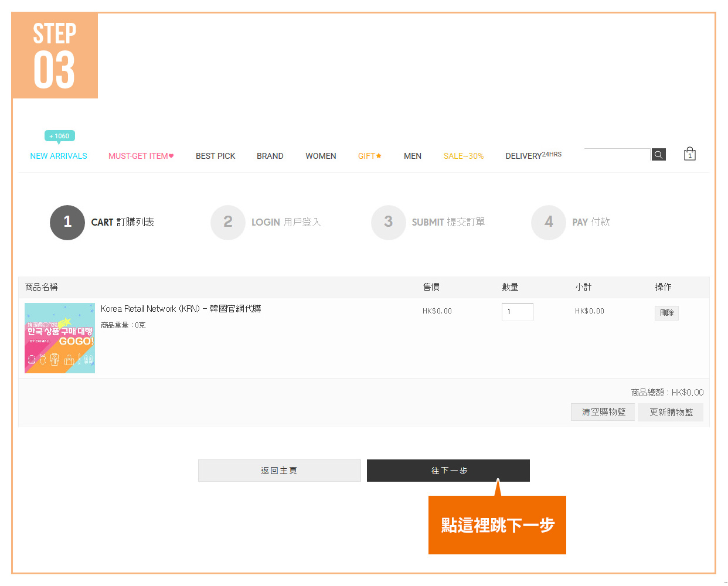Image resolution: width=728 pixels, height=586 pixels.
Task: Click the quantity input field
Action: coord(517,312)
